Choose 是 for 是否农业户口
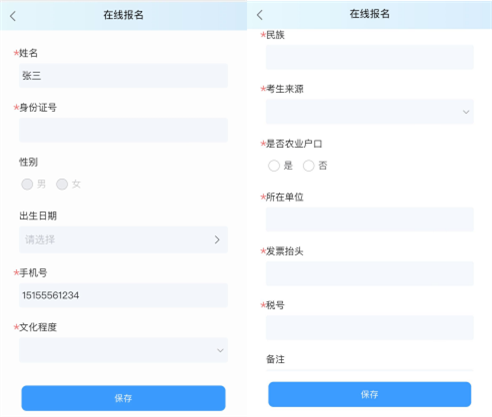Screen dimensions: 492x417 [x=274, y=166]
